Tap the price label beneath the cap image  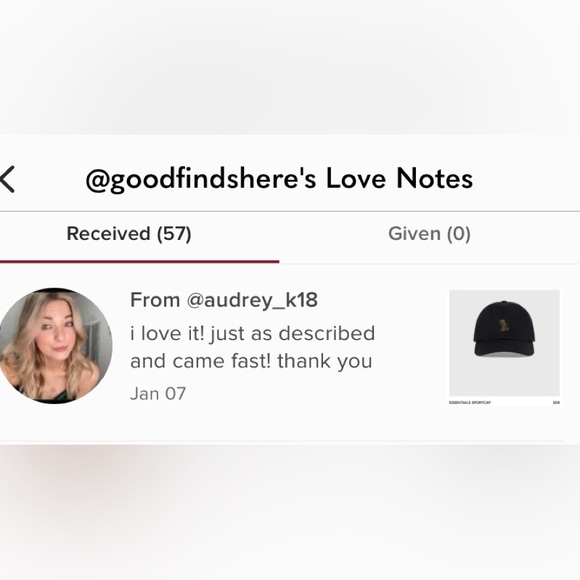[x=556, y=402]
